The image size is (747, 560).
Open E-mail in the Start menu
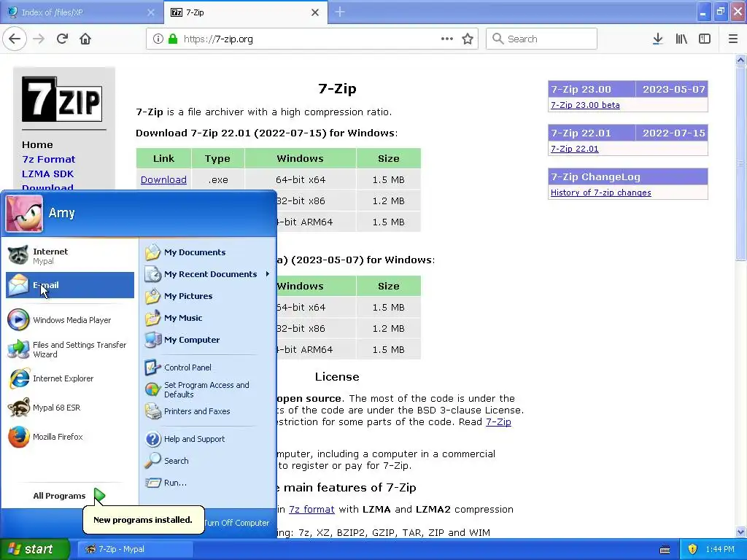70,285
